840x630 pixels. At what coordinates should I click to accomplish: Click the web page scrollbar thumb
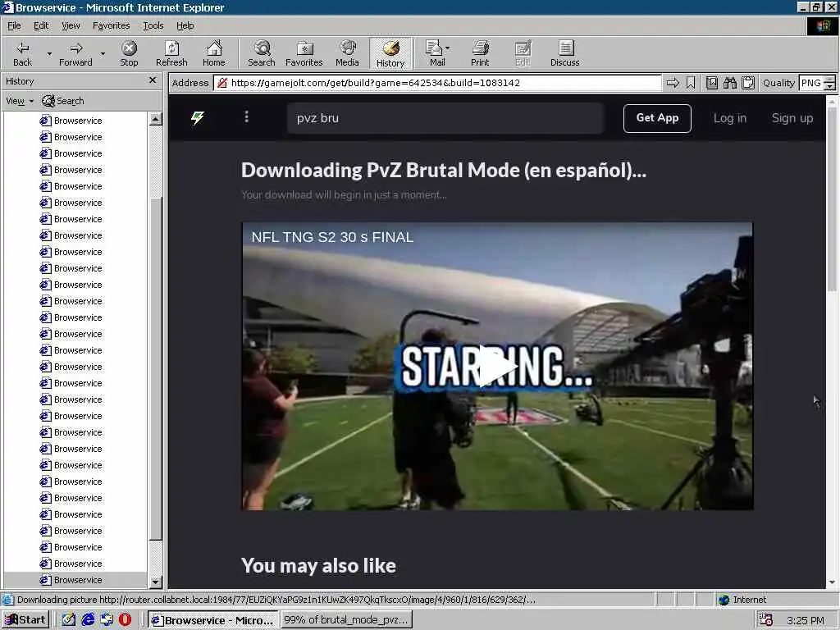(x=832, y=199)
